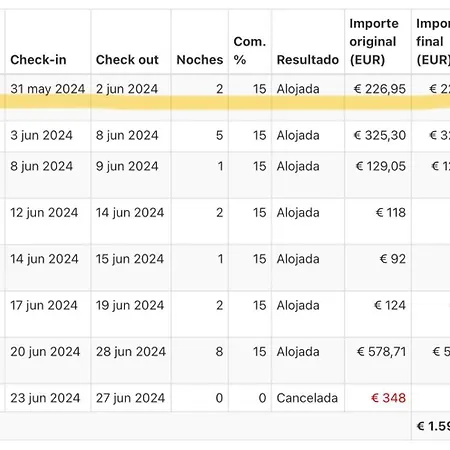This screenshot has width=450, height=450.
Task: Click the € 578,71 amount cell
Action: click(381, 352)
